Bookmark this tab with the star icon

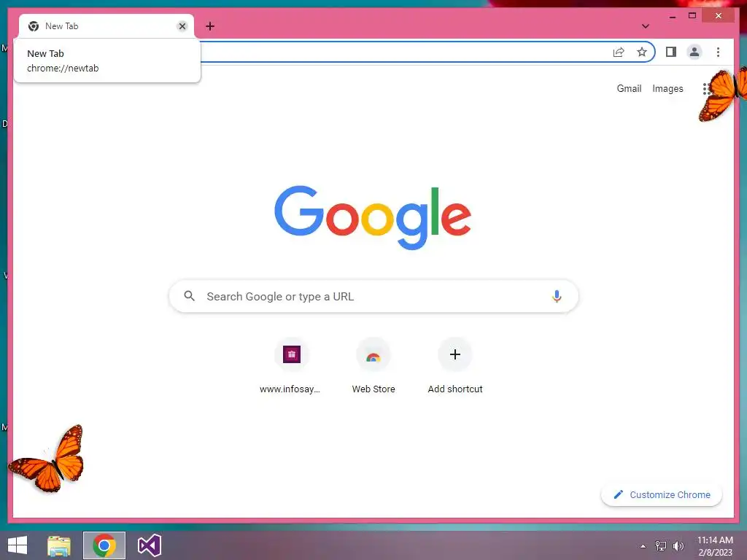[642, 52]
